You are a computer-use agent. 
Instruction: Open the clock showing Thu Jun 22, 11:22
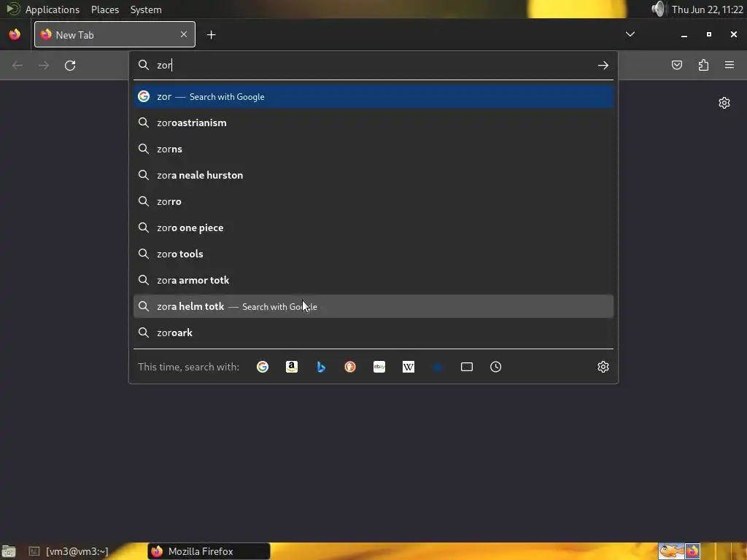pyautogui.click(x=707, y=9)
